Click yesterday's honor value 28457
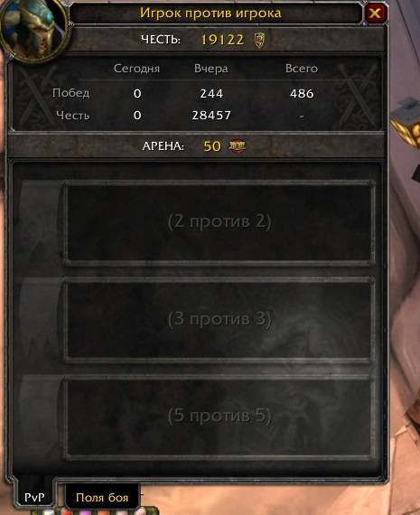 click(x=211, y=116)
